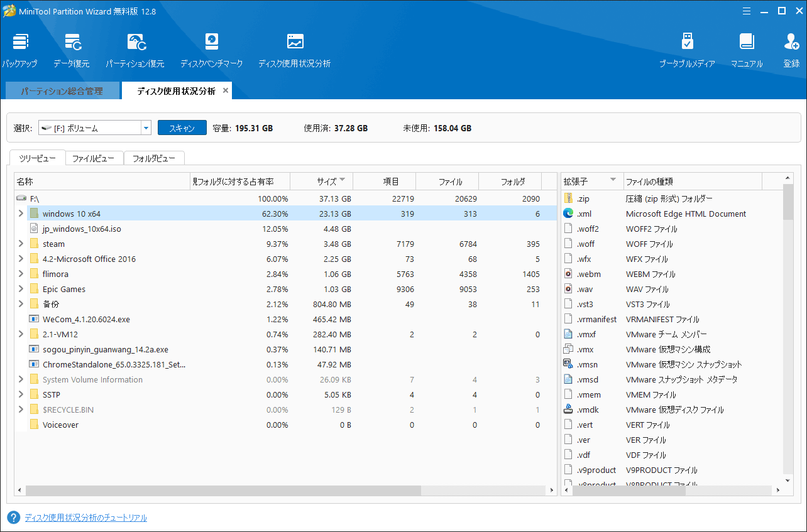Open the drive selection dropdown
The height and width of the screenshot is (532, 807).
click(x=146, y=128)
